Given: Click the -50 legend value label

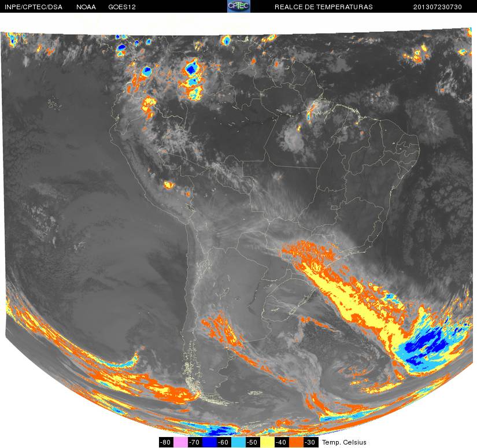Looking at the screenshot, I should coord(253,442).
